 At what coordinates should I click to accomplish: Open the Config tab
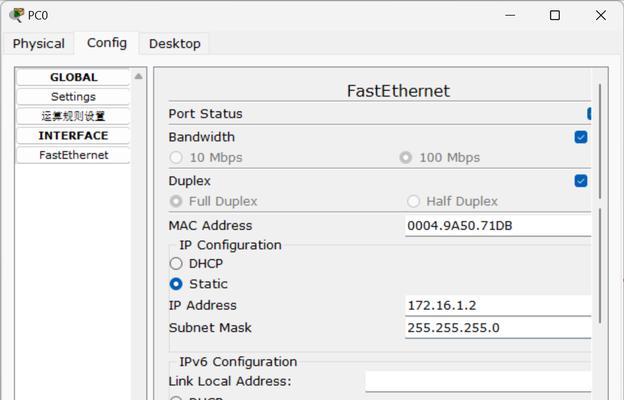[107, 43]
